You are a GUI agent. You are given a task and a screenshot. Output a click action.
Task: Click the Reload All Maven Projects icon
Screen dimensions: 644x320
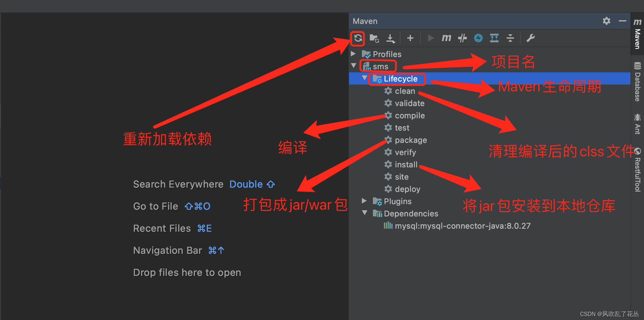tap(357, 38)
